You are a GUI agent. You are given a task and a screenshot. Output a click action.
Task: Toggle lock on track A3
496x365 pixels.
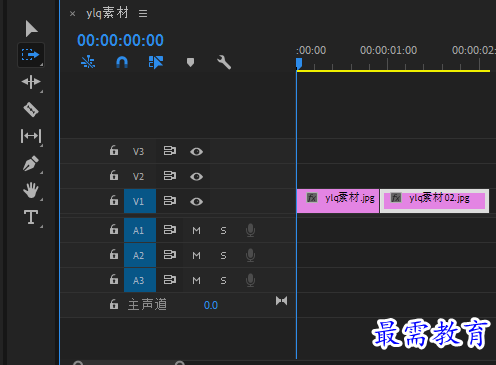[x=114, y=279]
